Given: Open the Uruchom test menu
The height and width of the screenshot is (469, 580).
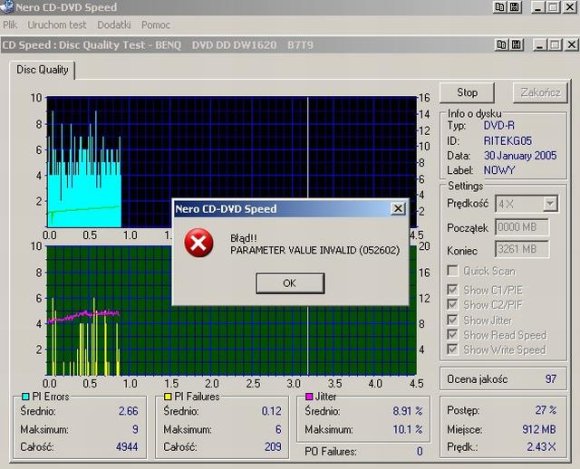Looking at the screenshot, I should [x=57, y=25].
